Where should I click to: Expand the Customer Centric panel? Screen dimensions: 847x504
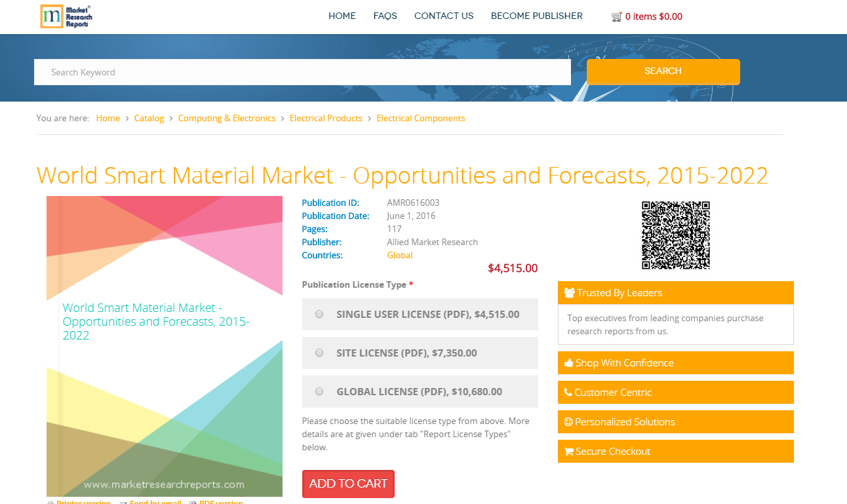click(x=676, y=393)
